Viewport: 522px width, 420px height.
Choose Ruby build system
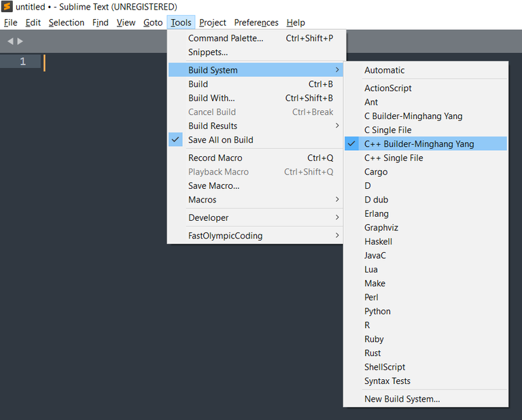click(x=425, y=339)
